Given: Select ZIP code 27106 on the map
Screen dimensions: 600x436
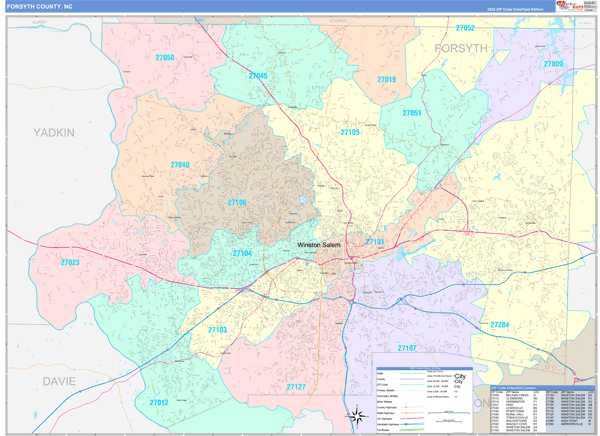Looking at the screenshot, I should [x=237, y=203].
